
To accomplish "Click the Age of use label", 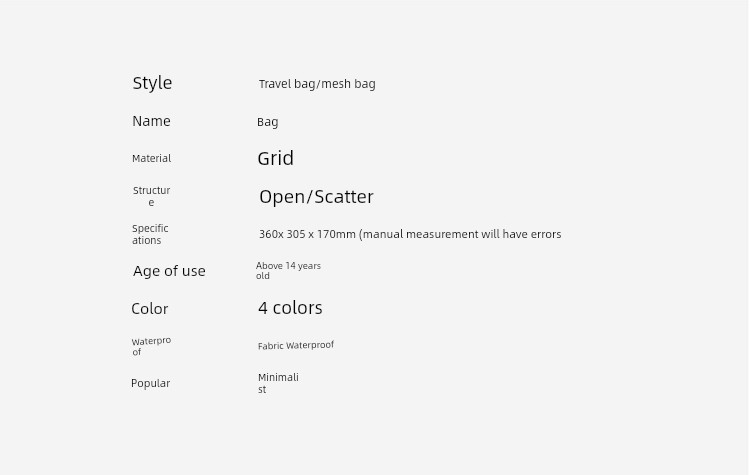I will [169, 271].
